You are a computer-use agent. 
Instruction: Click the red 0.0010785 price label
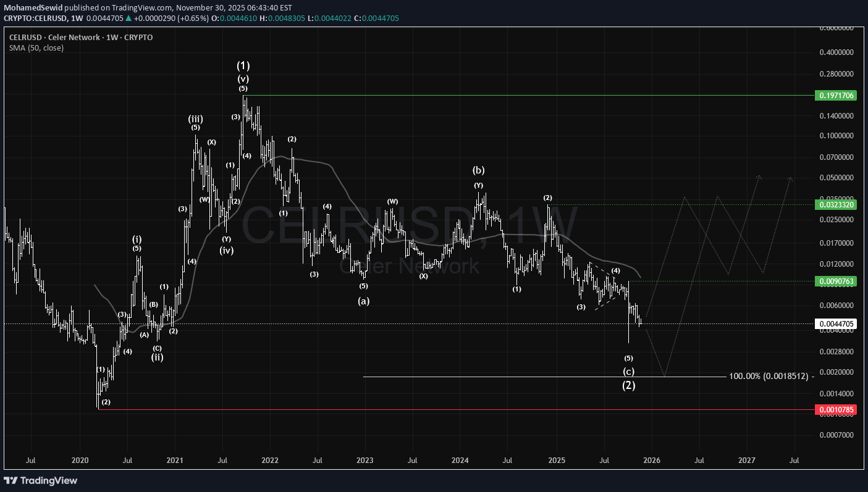(837, 409)
